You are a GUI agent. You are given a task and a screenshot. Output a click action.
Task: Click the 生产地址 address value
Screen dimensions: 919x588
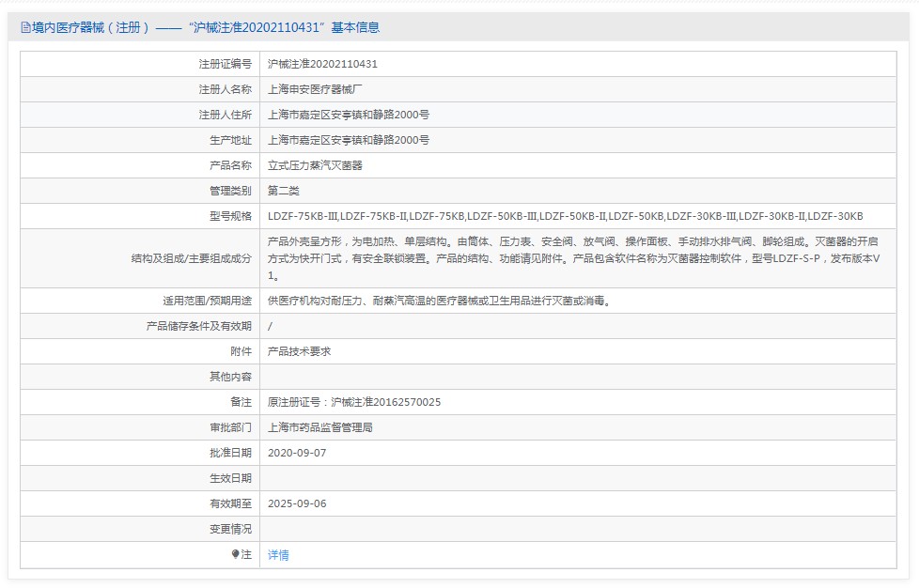coord(348,140)
